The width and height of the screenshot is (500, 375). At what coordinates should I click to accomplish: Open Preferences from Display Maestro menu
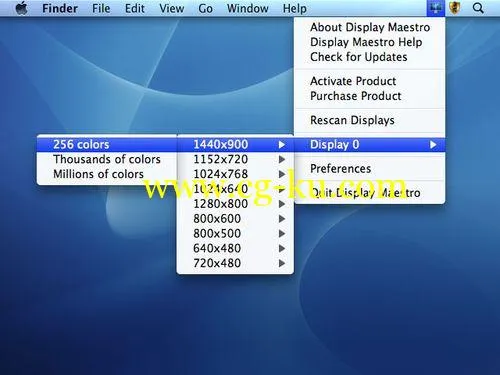(x=370, y=169)
